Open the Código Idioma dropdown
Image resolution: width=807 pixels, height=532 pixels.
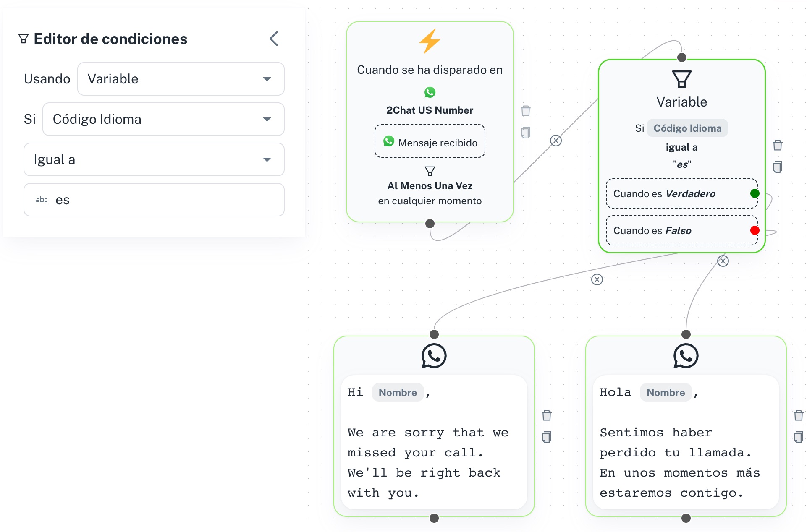pyautogui.click(x=163, y=119)
